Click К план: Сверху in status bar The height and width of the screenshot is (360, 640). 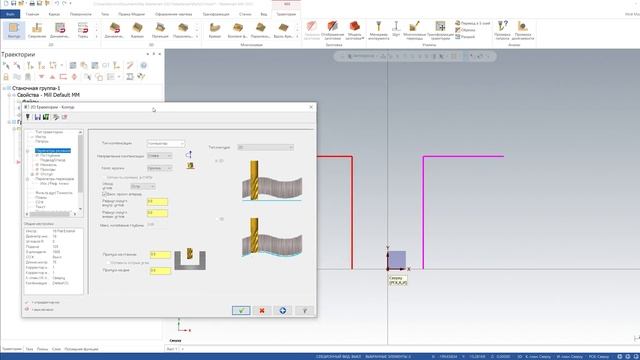538,357
